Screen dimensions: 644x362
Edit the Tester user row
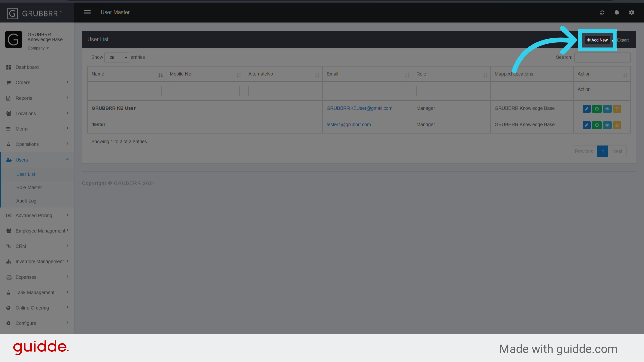[587, 125]
